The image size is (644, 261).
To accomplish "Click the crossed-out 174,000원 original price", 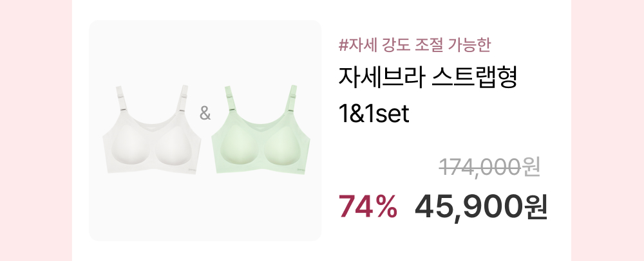I will coord(489,168).
